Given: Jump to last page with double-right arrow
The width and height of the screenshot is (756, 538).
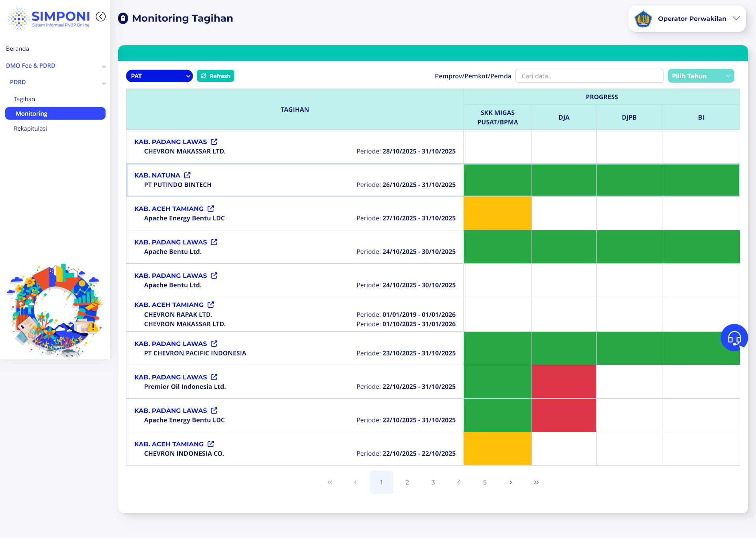Looking at the screenshot, I should pyautogui.click(x=536, y=482).
